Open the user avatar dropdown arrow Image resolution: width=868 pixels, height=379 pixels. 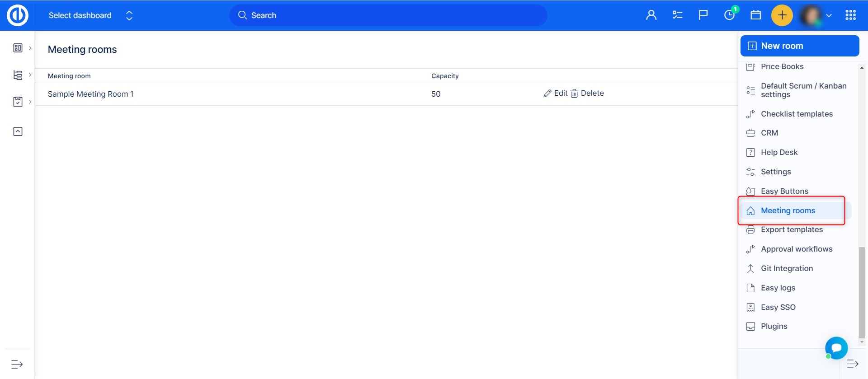(x=829, y=15)
